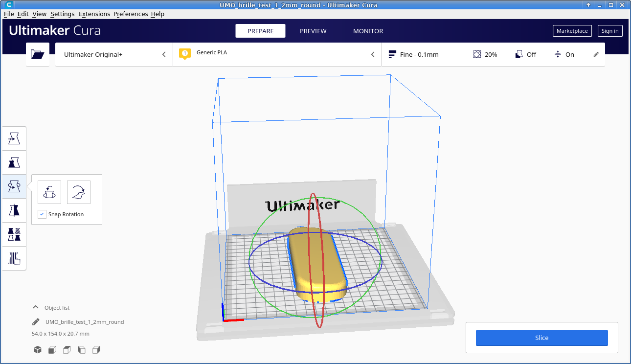Expand the Ultimaker Original+ printer selector

[114, 54]
